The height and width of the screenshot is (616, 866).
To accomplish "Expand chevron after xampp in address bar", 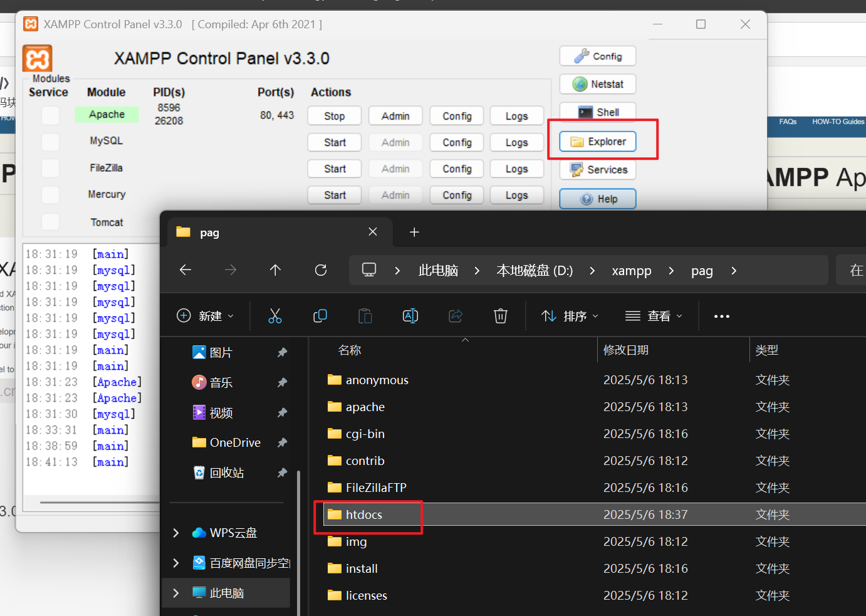I will pyautogui.click(x=671, y=271).
